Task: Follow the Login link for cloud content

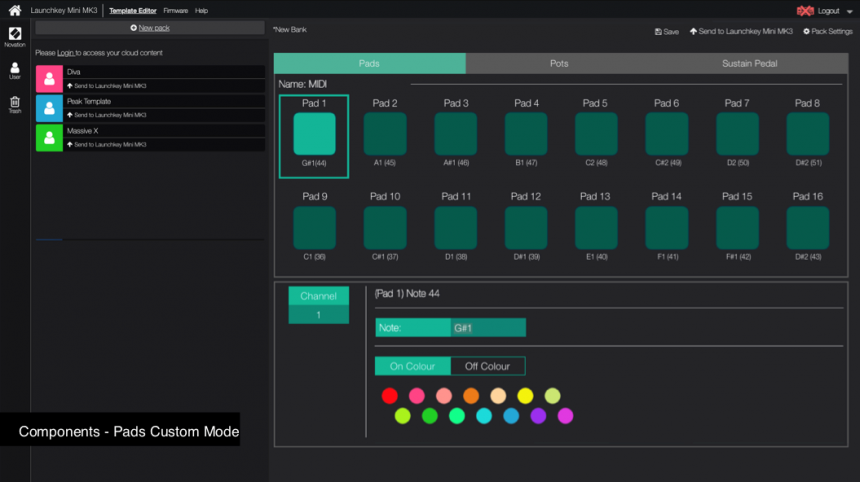Action: [66, 52]
